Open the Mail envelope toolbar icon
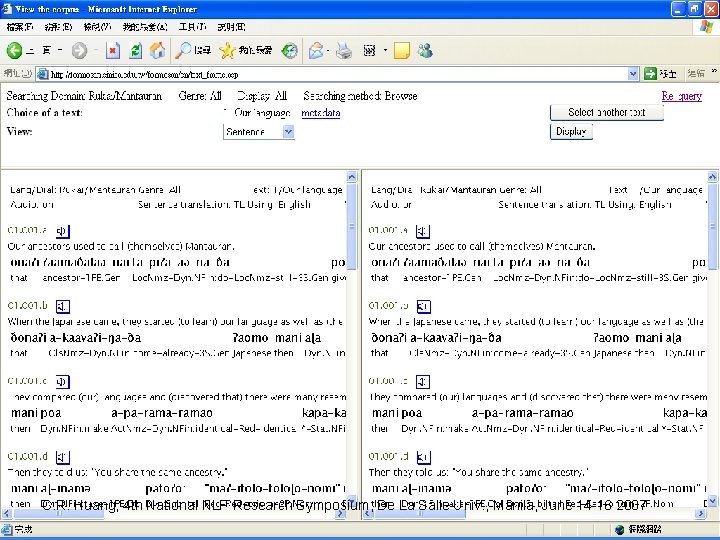This screenshot has height=540, width=720. point(316,51)
